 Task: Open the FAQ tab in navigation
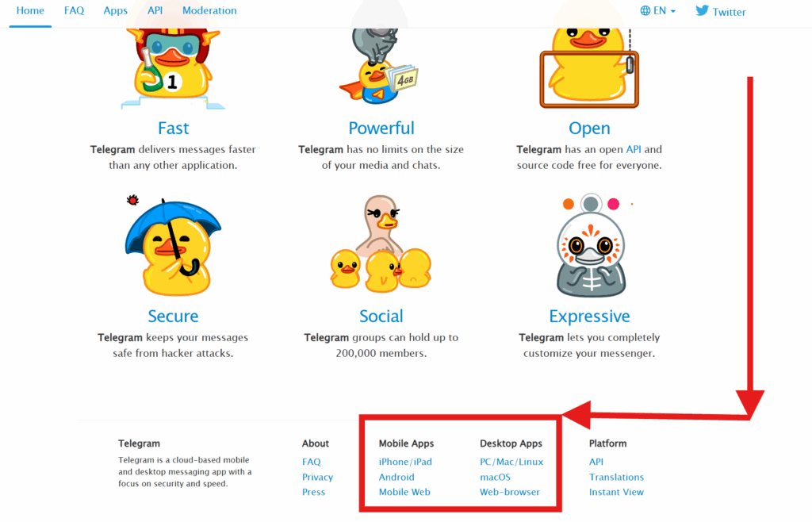(74, 10)
